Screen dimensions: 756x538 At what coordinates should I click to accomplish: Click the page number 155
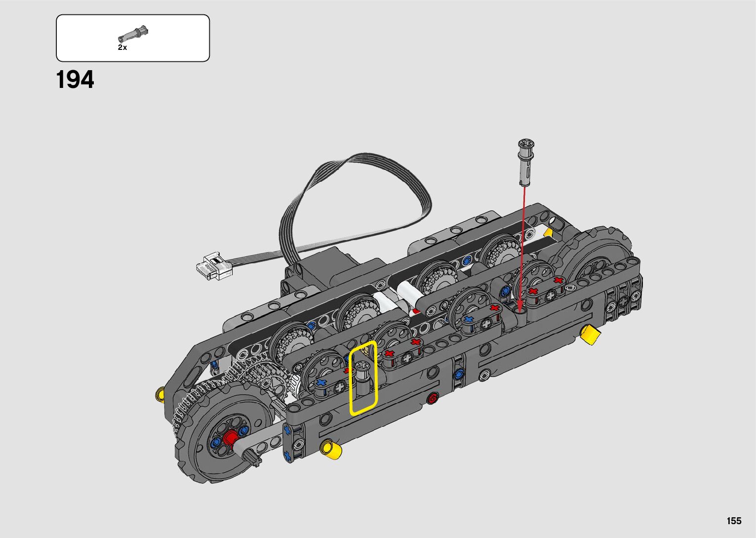coord(734,521)
